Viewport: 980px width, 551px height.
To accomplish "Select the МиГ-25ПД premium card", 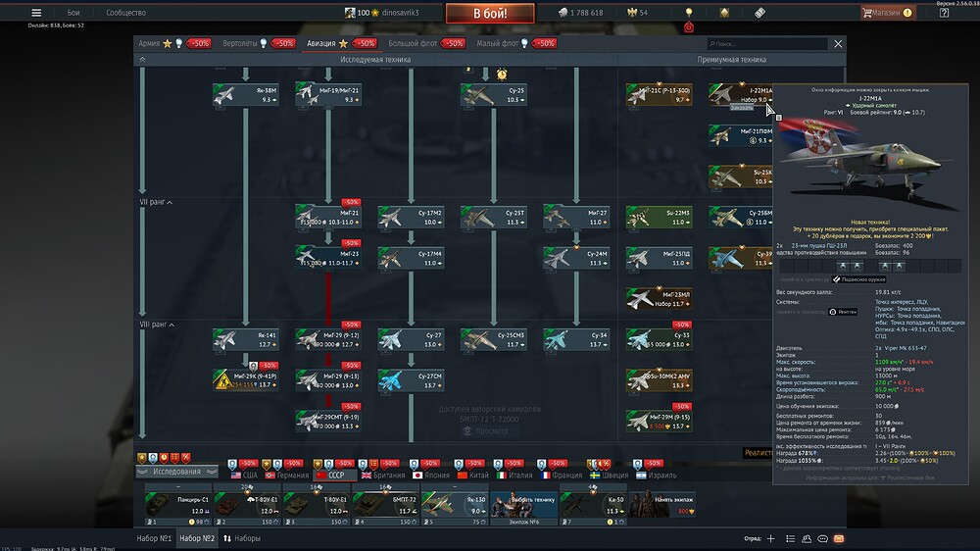I will click(659, 258).
